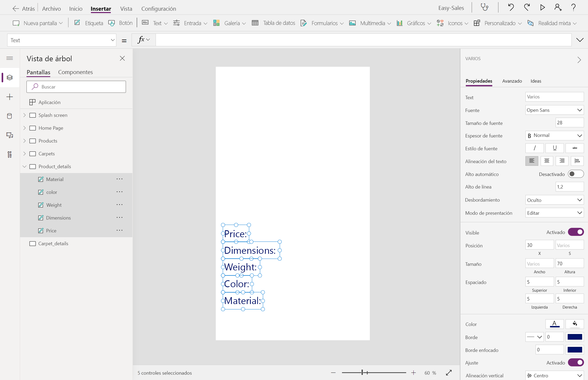Switch to the Avanzado tab

(512, 81)
